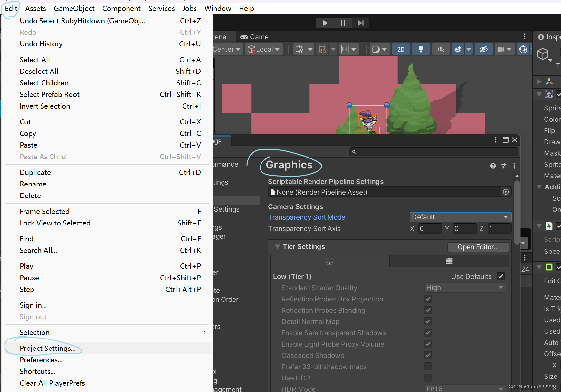This screenshot has height=392, width=561.
Task: Toggle Prefer 32-bit shadow maps checkbox
Action: (x=428, y=367)
